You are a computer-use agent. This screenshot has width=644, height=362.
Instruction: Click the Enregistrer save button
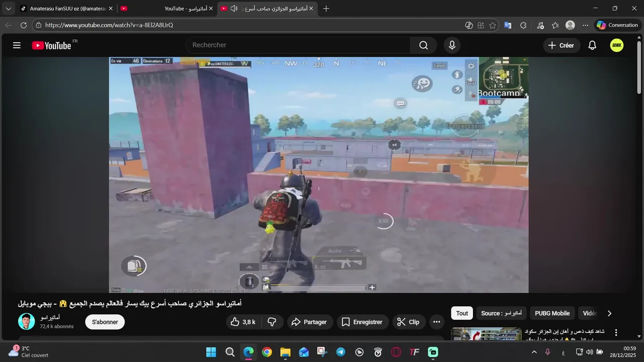[x=362, y=322]
